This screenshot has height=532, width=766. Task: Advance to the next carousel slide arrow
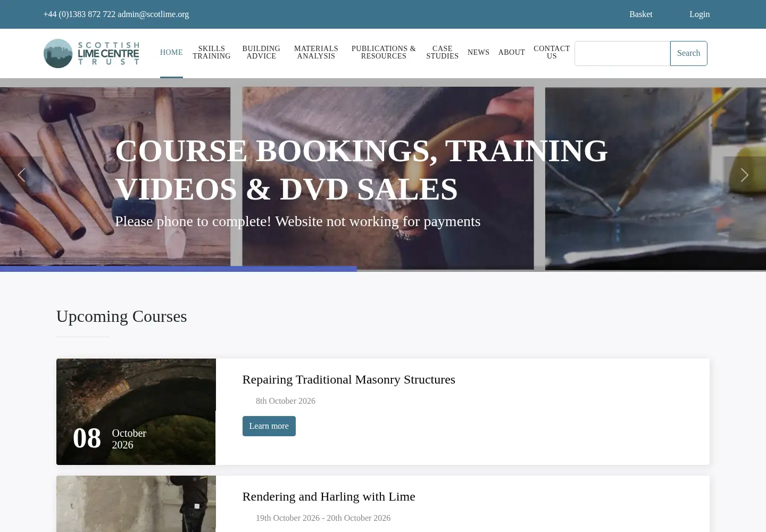click(744, 175)
